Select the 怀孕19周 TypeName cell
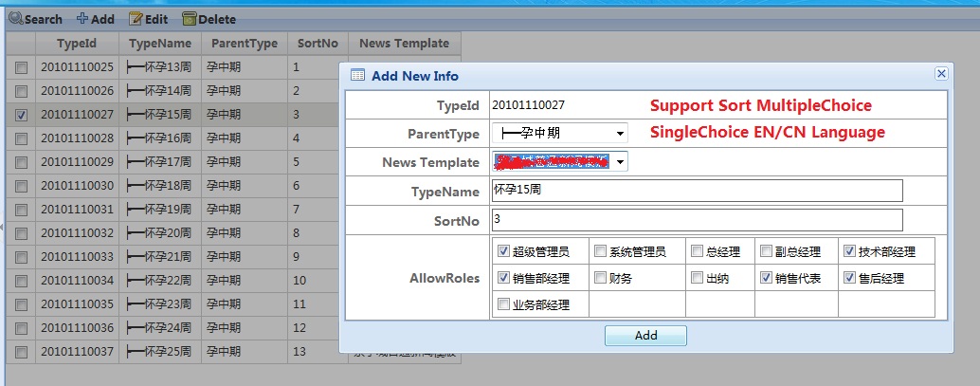This screenshot has height=386, width=980. point(160,210)
